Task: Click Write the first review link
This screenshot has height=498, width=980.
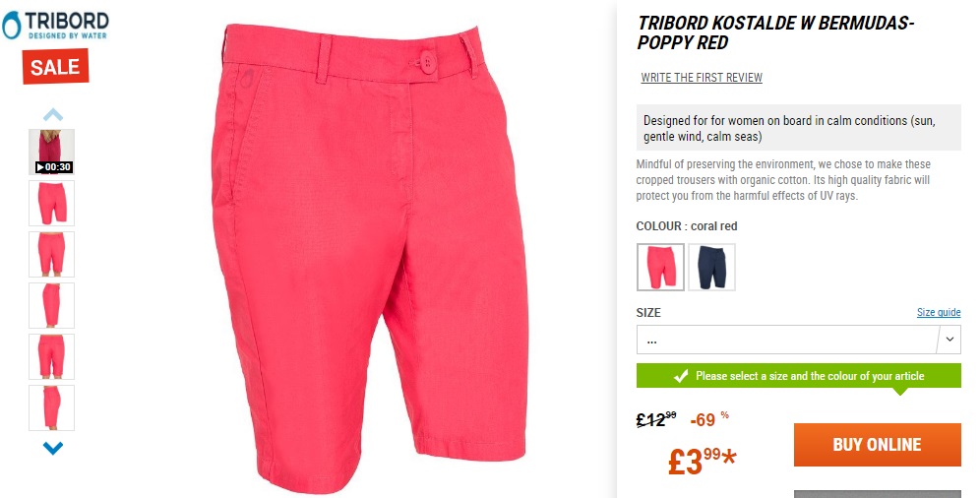Action: (702, 78)
